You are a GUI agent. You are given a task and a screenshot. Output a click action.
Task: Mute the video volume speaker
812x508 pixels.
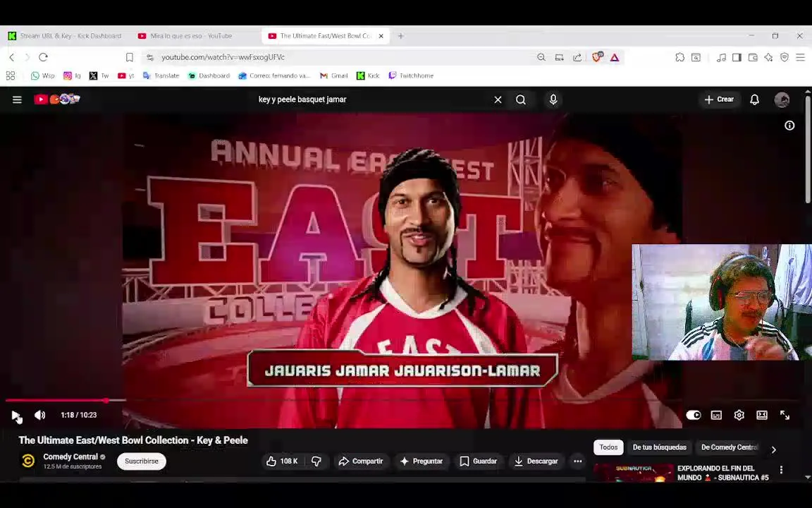point(40,415)
